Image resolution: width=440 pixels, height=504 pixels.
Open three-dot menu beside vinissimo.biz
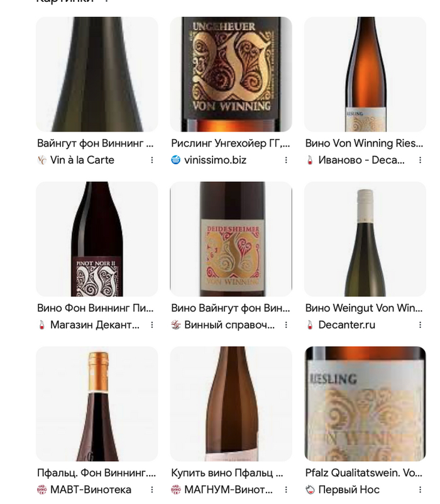point(286,160)
